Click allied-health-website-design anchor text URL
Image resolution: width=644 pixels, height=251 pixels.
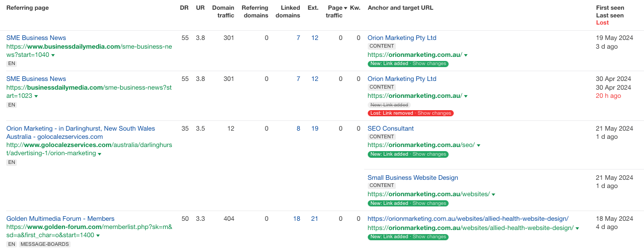coord(468,219)
